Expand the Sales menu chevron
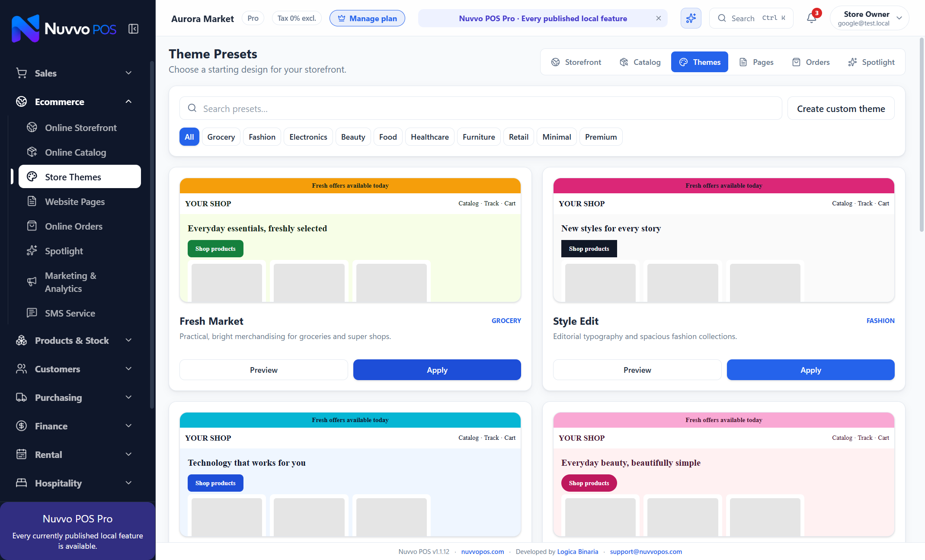925x560 pixels. pos(128,73)
